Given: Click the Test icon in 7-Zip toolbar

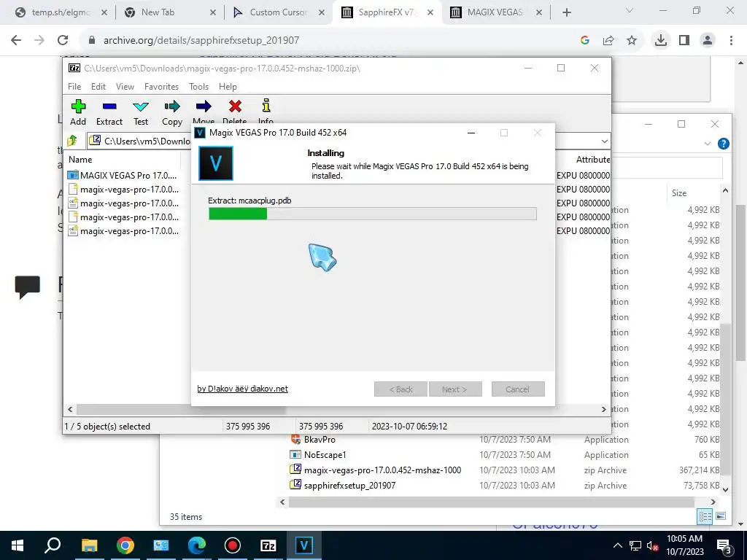Looking at the screenshot, I should [x=141, y=106].
